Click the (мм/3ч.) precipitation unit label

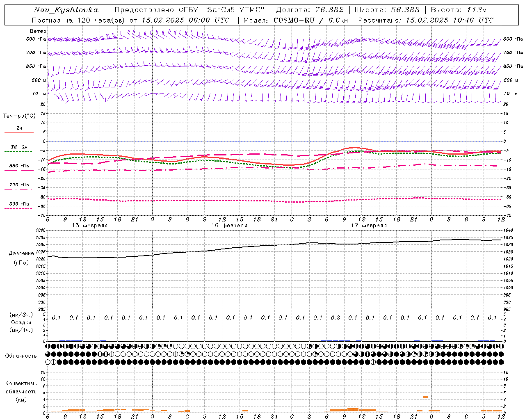pos(21,315)
